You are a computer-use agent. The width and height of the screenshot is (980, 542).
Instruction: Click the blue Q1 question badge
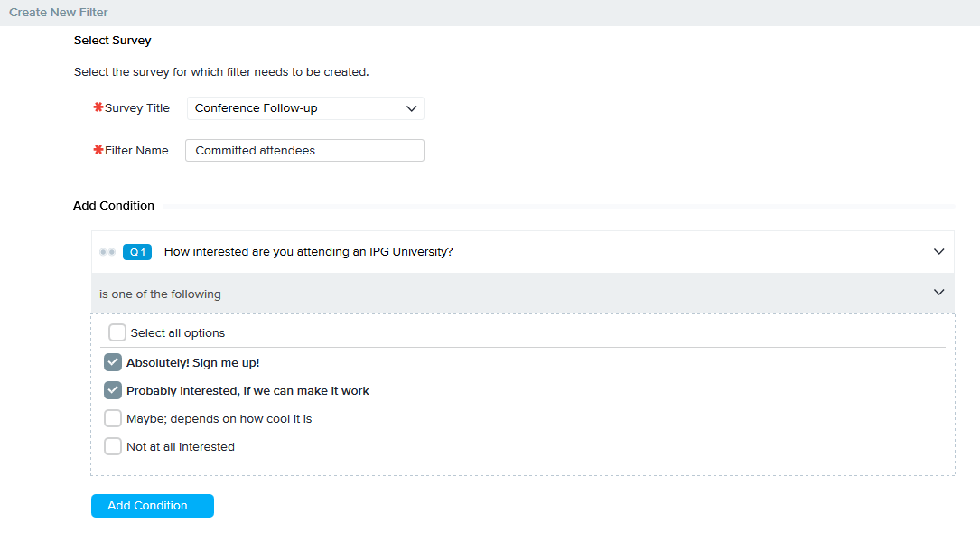pyautogui.click(x=136, y=252)
